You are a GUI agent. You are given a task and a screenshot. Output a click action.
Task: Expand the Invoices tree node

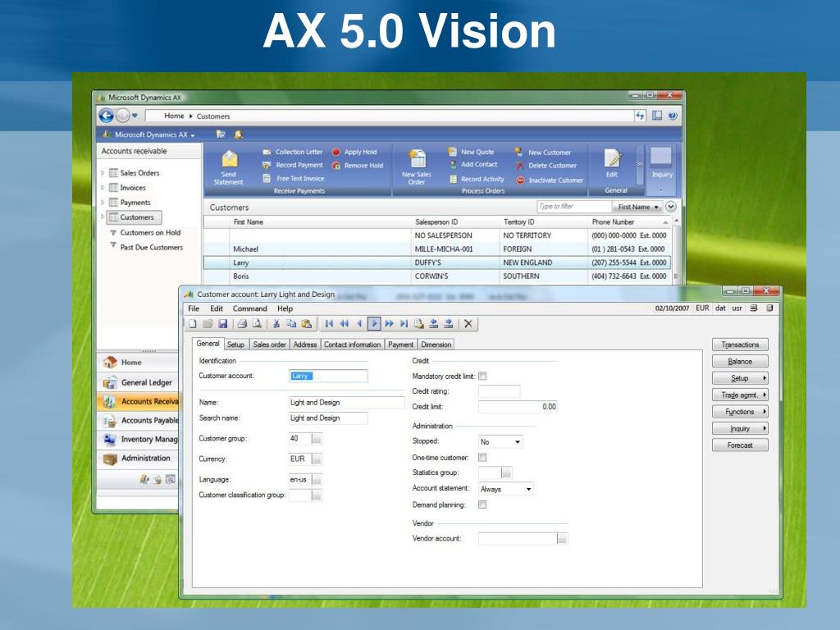[x=103, y=188]
